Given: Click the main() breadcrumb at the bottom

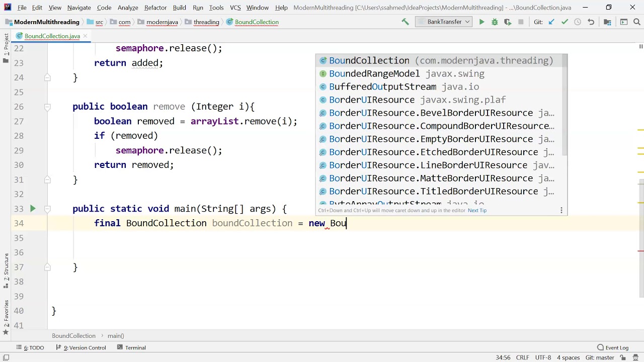Looking at the screenshot, I should pyautogui.click(x=116, y=336).
